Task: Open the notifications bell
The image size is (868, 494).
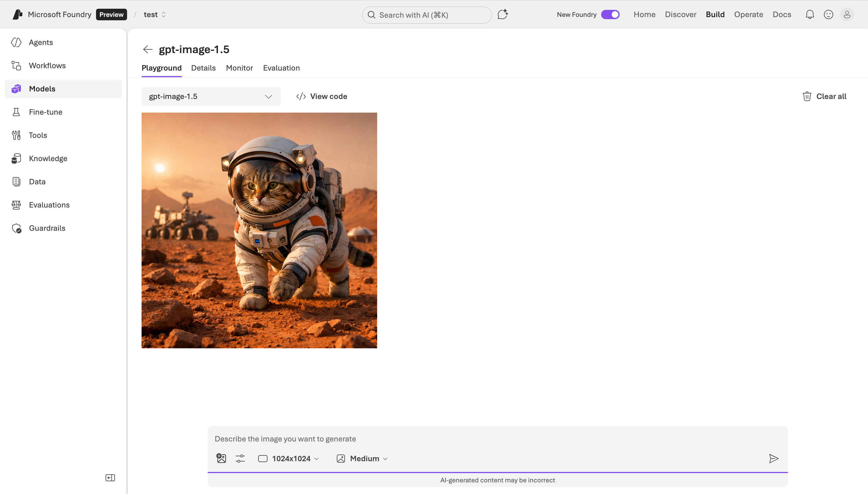Action: tap(810, 15)
